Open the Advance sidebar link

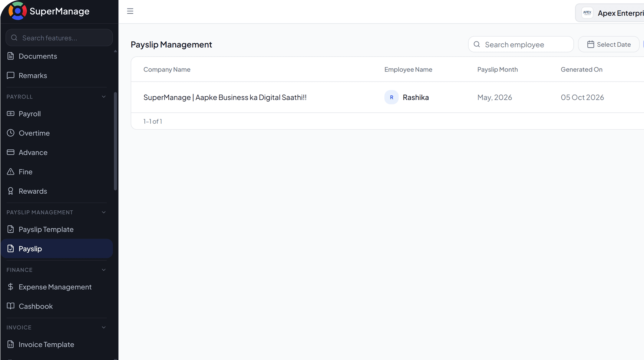(57, 152)
